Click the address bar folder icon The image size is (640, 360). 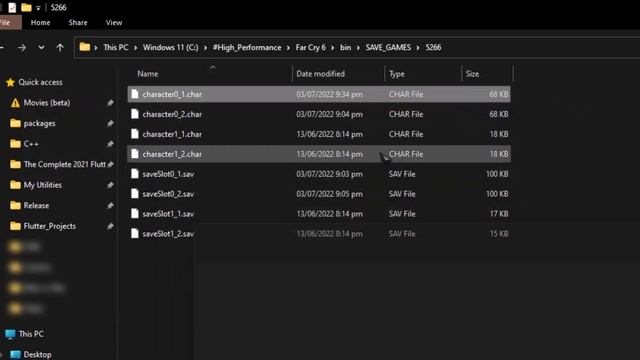(x=84, y=47)
